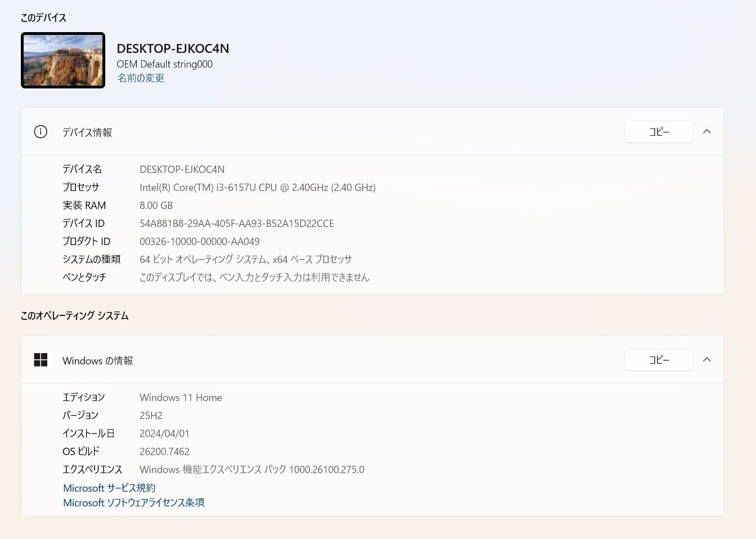
Task: Open Microsoft サービス規約 link
Action: 109,488
